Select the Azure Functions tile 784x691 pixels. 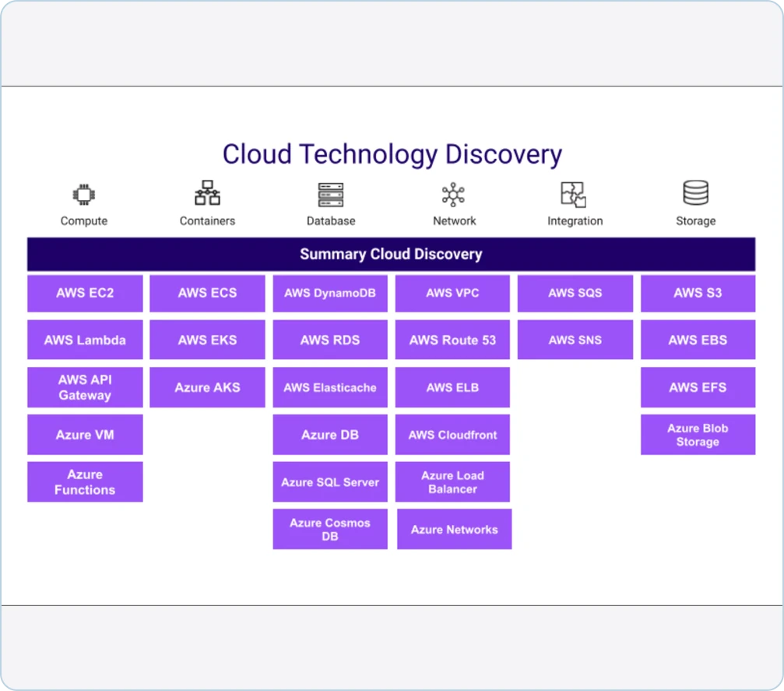tap(85, 482)
